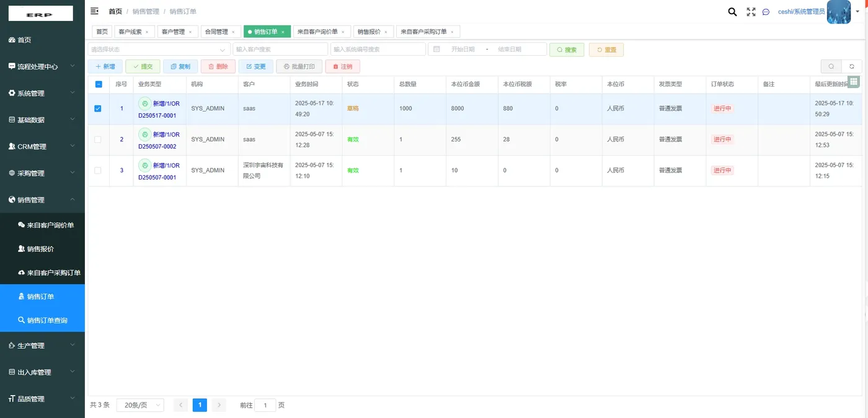
Task: Click the 复制 copy button
Action: tap(180, 66)
